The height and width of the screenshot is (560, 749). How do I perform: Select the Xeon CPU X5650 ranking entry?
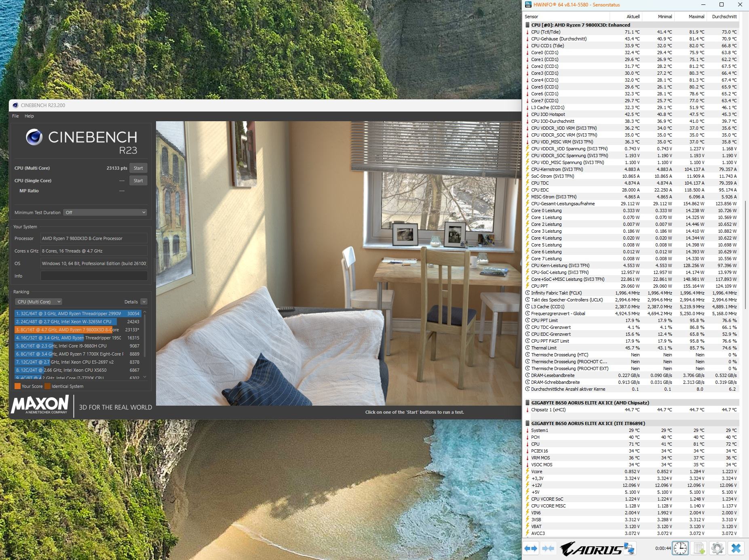78,370
